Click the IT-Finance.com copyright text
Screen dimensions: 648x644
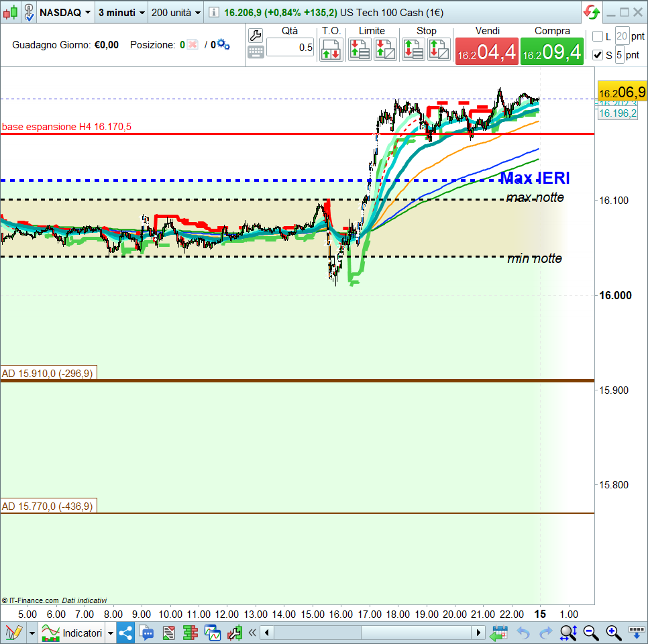click(x=30, y=600)
